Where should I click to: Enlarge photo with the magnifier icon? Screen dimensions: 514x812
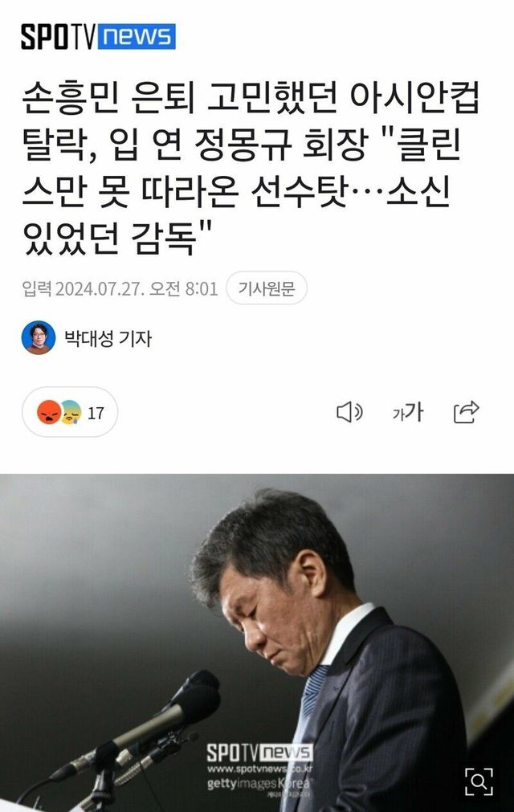pyautogui.click(x=479, y=781)
